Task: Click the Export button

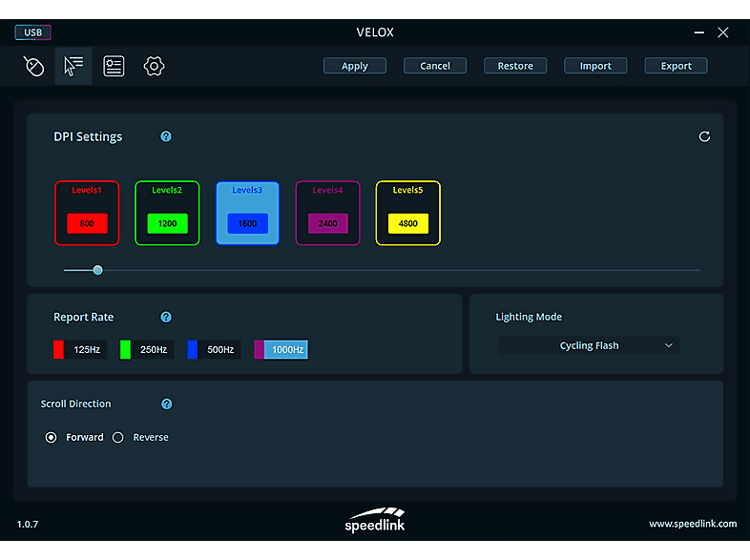Action: [x=676, y=66]
